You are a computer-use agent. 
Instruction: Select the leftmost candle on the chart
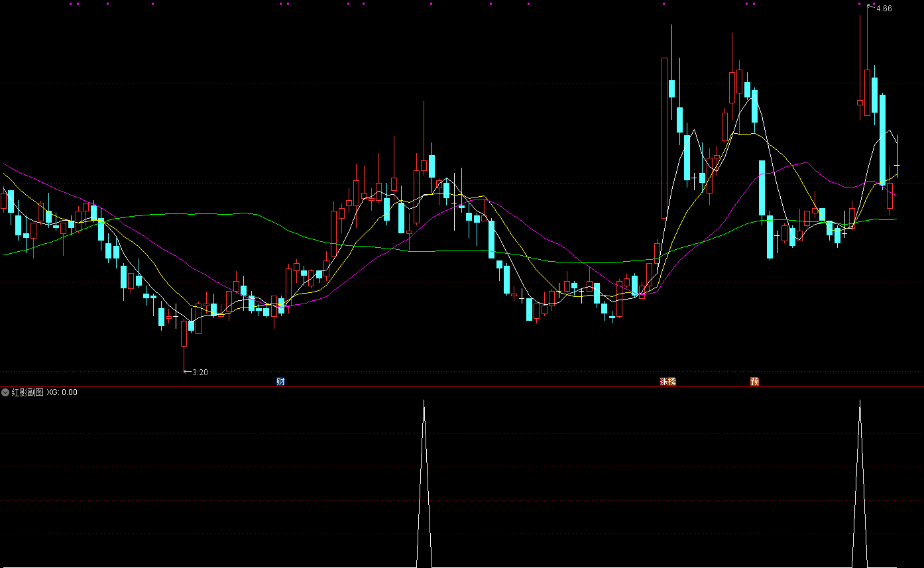3,200
